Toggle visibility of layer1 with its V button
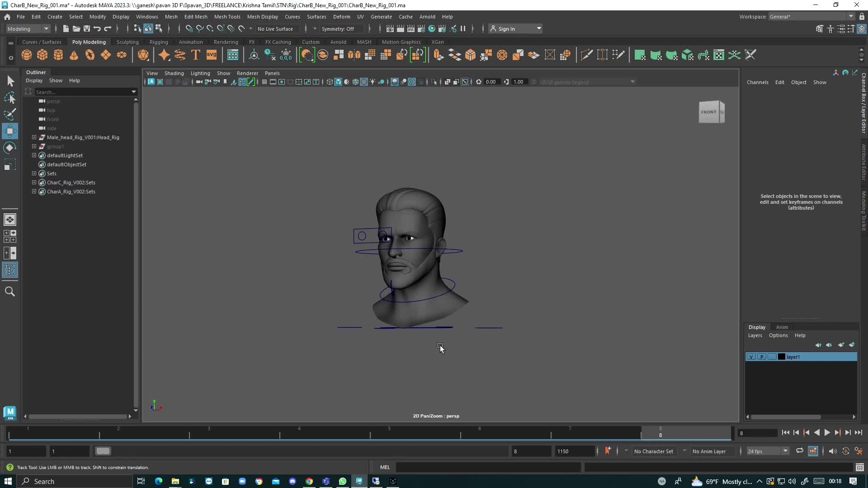 coord(751,357)
